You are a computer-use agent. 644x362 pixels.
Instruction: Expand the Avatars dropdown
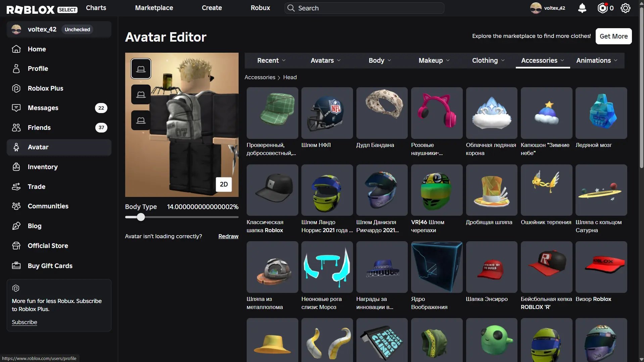coord(326,60)
